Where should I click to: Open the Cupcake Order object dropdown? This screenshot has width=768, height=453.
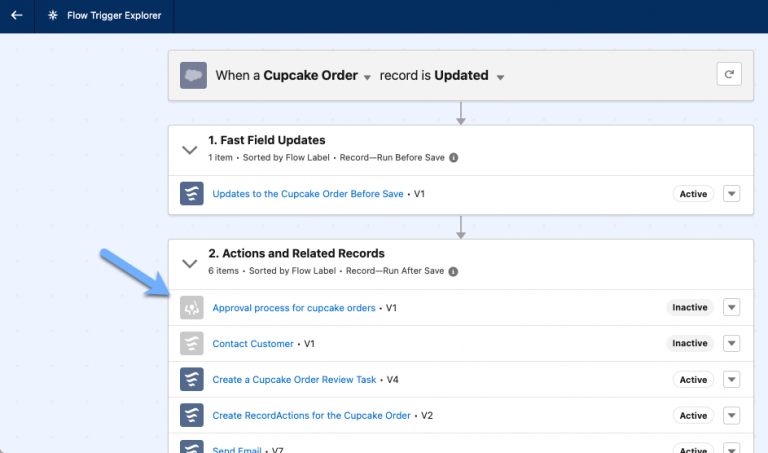367,77
